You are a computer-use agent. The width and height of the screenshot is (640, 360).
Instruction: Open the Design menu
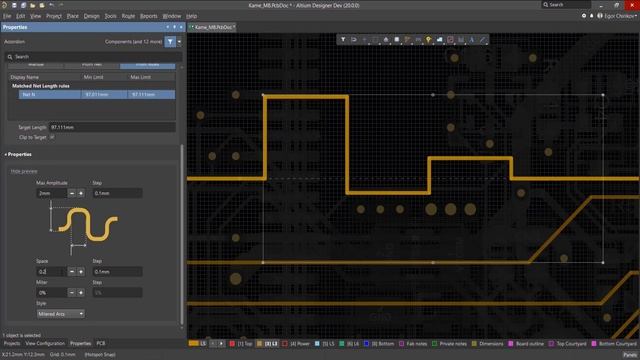[91, 16]
